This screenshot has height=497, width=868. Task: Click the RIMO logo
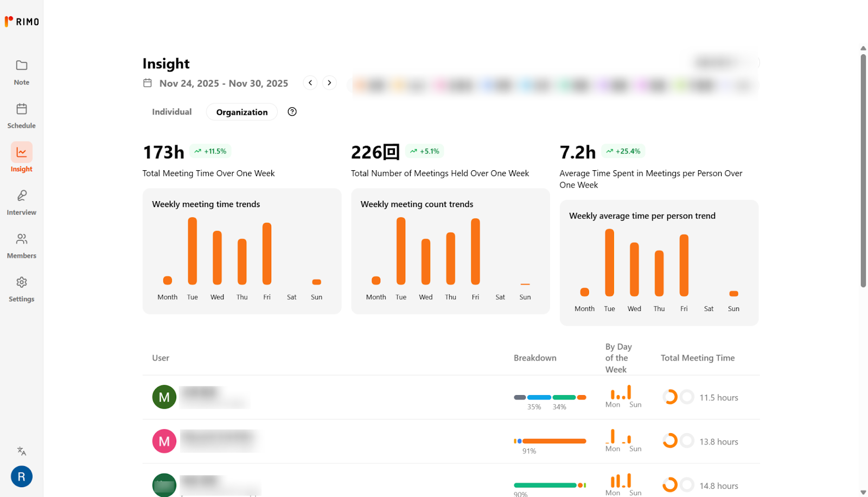[22, 22]
